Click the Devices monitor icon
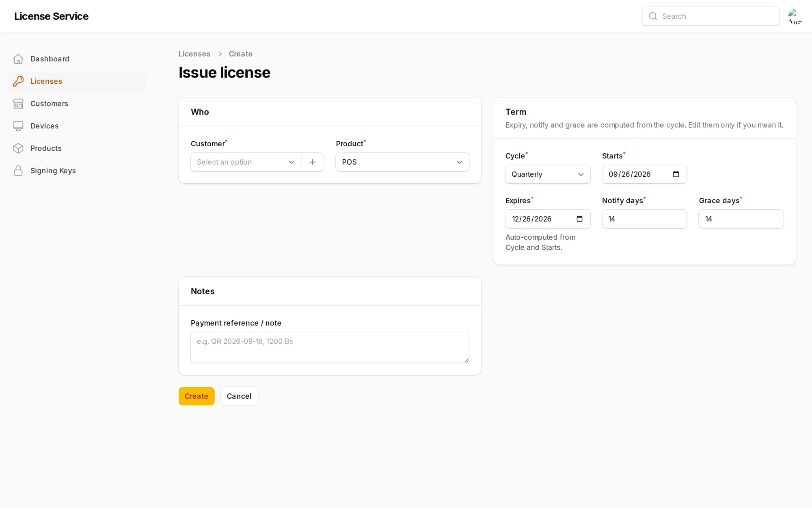Viewport: 812px width, 508px height. [18, 126]
